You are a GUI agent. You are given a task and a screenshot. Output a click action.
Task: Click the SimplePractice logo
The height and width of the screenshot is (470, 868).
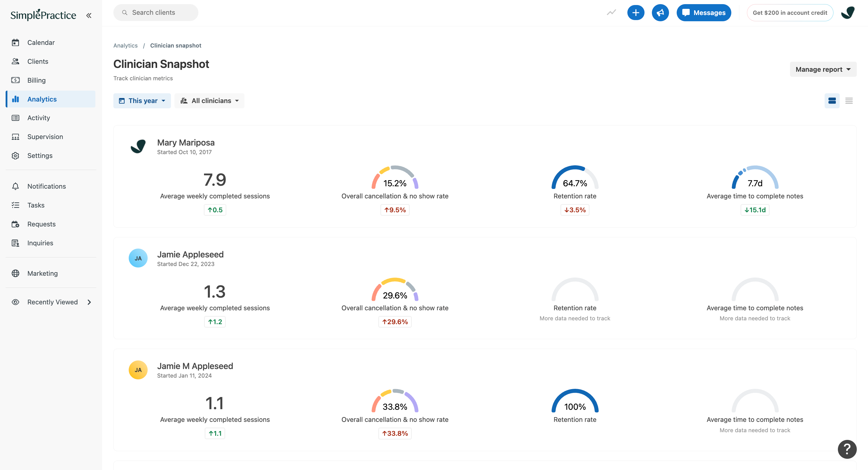point(43,15)
